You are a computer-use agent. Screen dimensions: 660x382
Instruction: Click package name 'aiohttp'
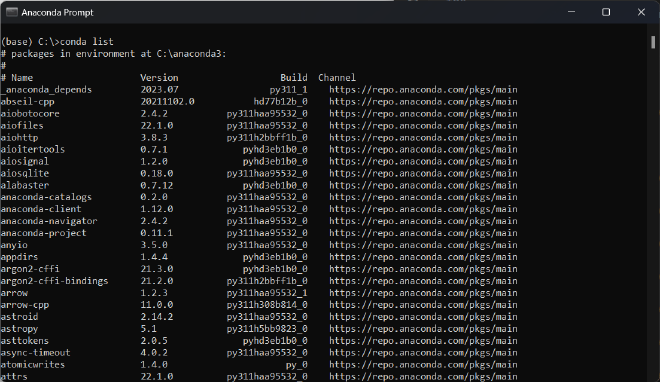(19, 138)
